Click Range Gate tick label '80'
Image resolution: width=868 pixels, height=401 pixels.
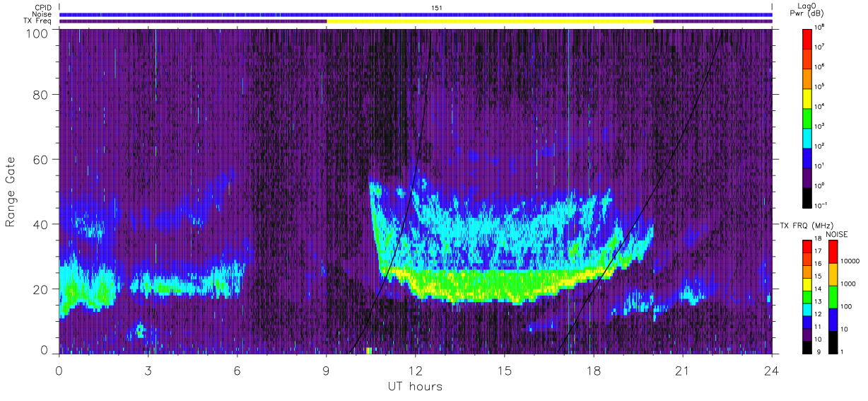[x=40, y=95]
